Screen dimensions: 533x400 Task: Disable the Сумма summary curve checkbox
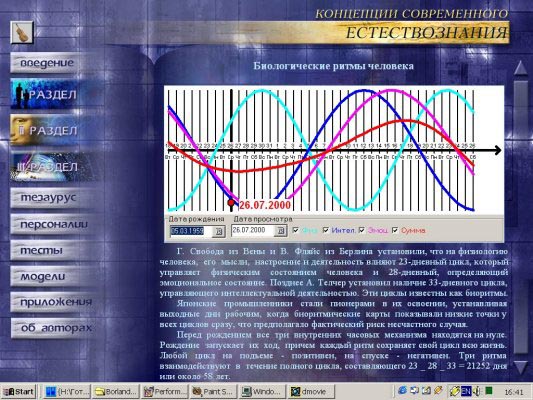point(395,230)
